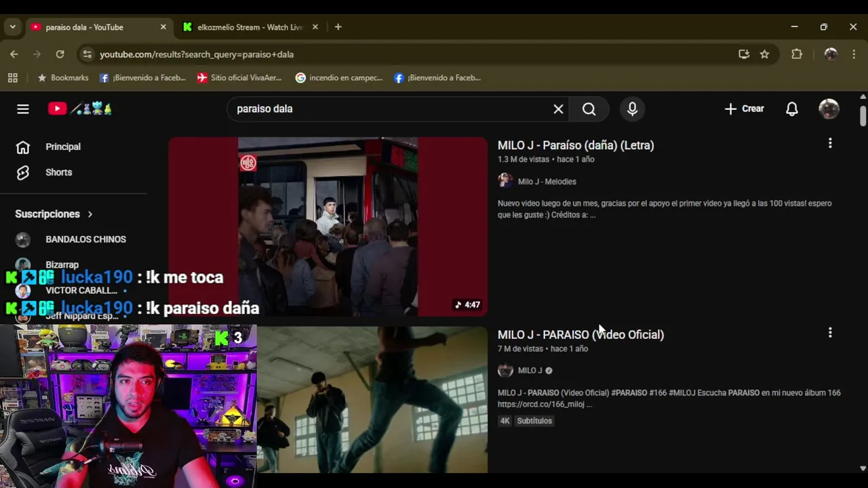Click the install app icon in the address bar
The height and width of the screenshot is (488, 868).
pyautogui.click(x=744, y=54)
